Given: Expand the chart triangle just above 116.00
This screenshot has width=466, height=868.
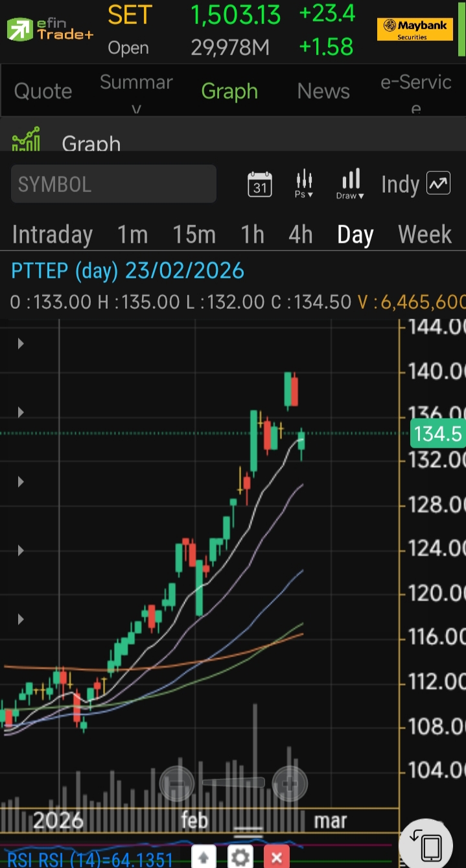Looking at the screenshot, I should pos(21,620).
